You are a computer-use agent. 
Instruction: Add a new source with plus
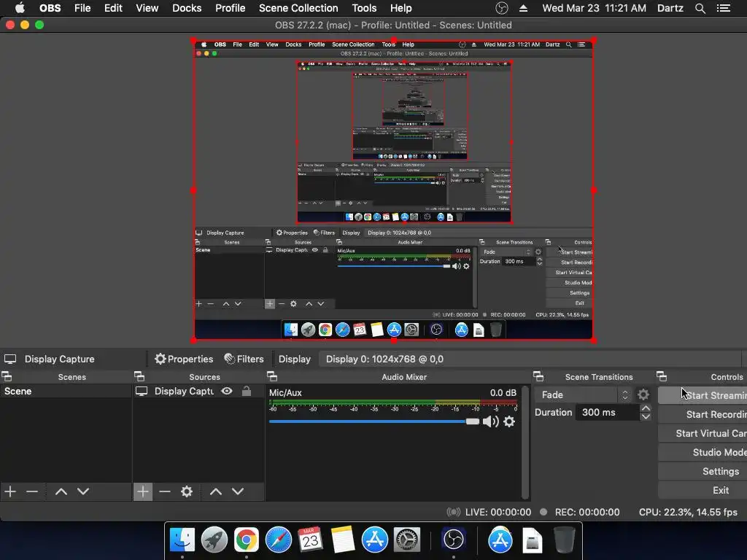point(142,491)
